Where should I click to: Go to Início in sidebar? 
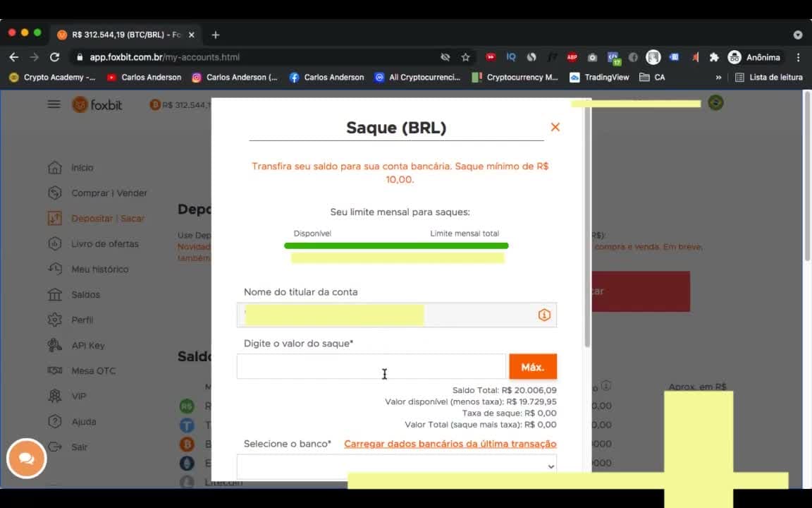[82, 167]
